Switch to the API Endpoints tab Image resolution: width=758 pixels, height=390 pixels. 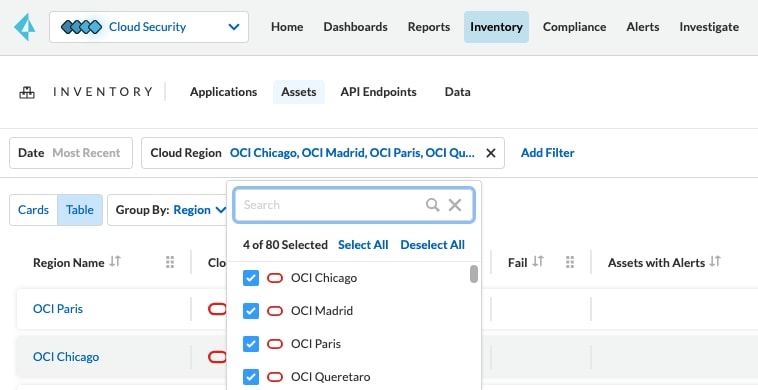pyautogui.click(x=379, y=92)
